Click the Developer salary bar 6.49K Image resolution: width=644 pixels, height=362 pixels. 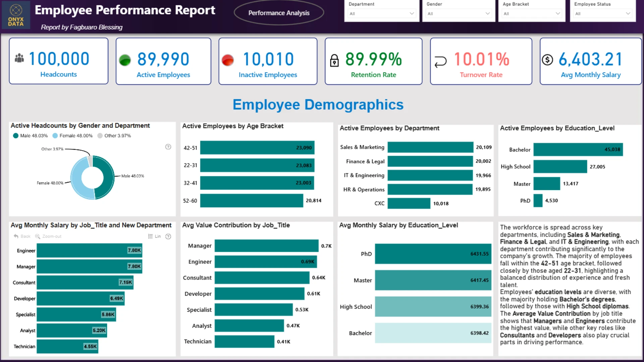coord(80,298)
